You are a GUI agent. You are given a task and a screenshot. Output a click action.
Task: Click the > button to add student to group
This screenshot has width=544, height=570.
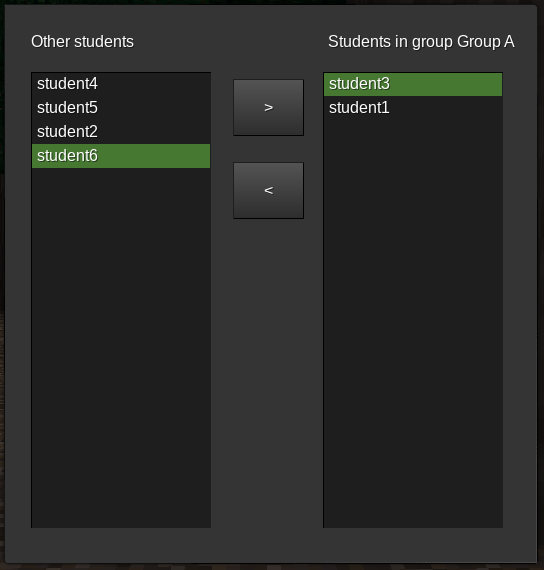coord(268,108)
